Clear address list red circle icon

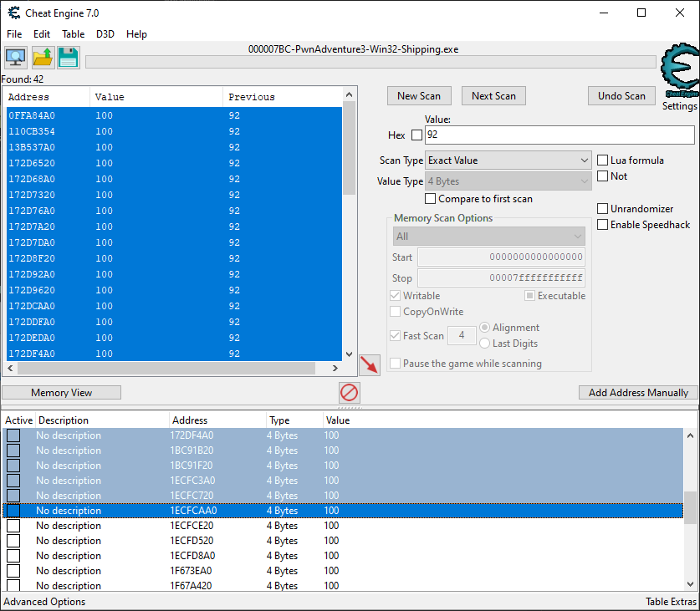[x=349, y=393]
